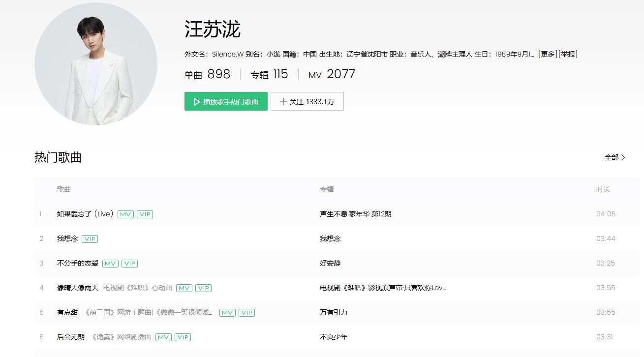Click VIP badge on 有点甜 row
644x357 pixels.
pyautogui.click(x=246, y=313)
